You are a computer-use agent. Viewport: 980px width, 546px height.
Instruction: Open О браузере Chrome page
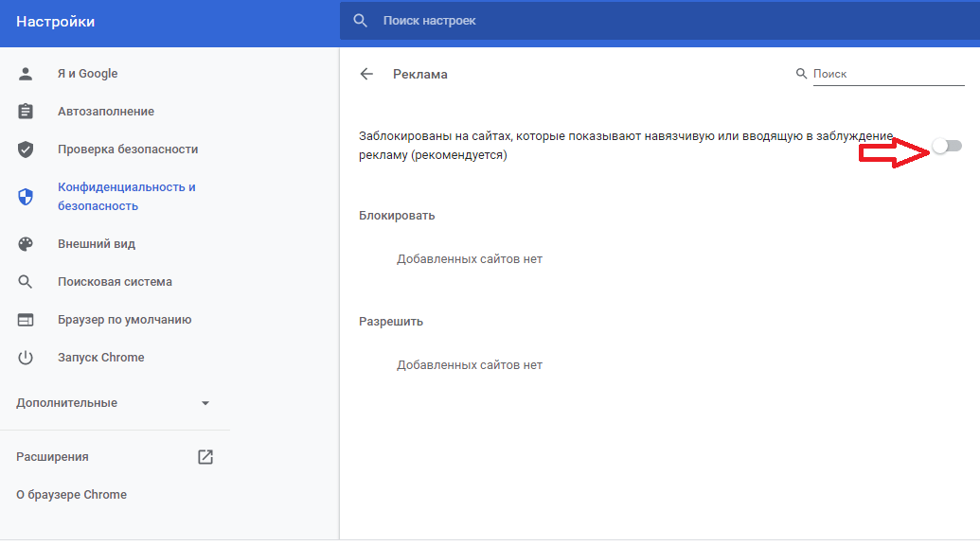point(71,495)
